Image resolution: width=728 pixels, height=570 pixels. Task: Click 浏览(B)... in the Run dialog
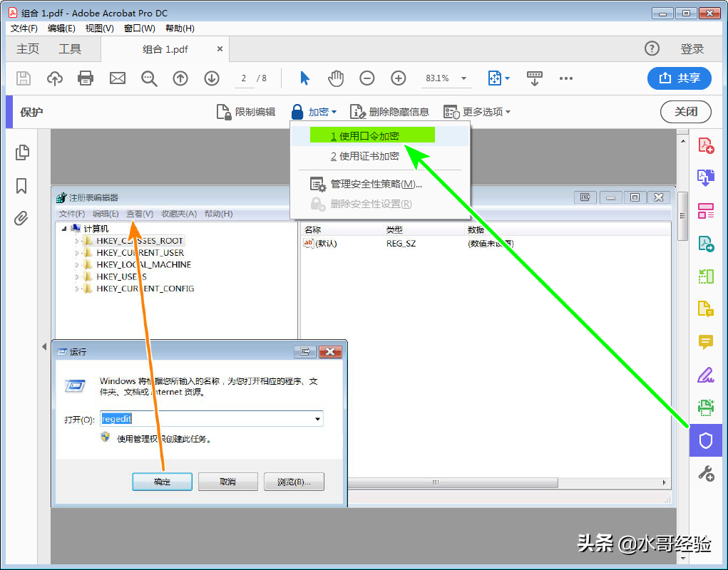click(x=294, y=482)
